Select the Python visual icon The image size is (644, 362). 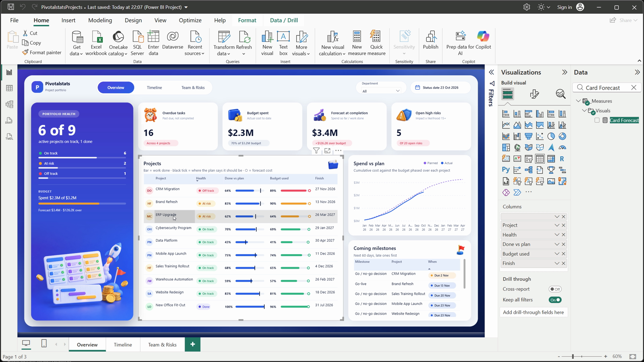click(x=506, y=170)
